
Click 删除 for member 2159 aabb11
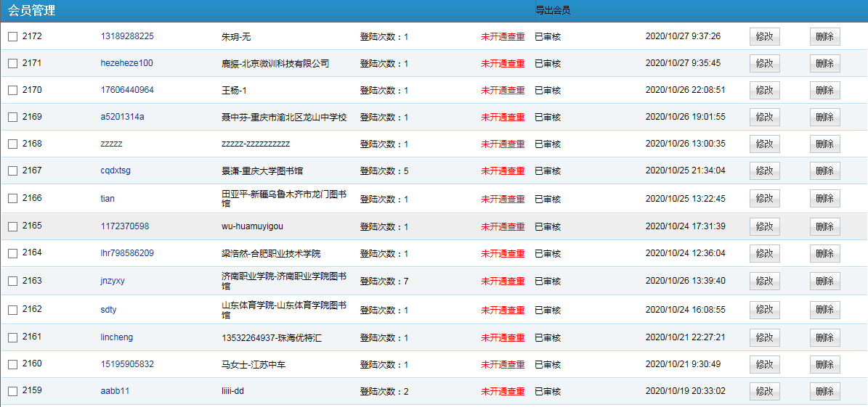pyautogui.click(x=824, y=391)
